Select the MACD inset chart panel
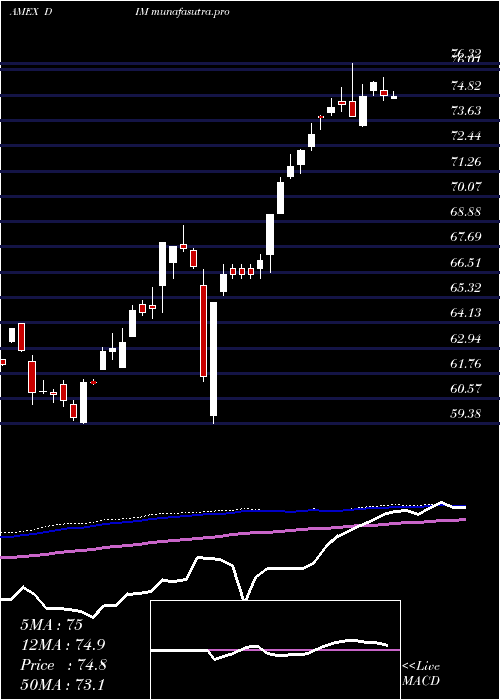The width and height of the screenshot is (500, 700). (275, 650)
